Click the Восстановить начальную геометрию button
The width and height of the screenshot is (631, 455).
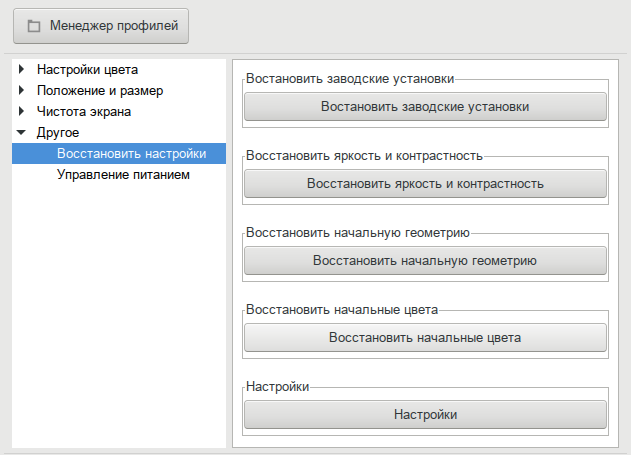tap(425, 260)
